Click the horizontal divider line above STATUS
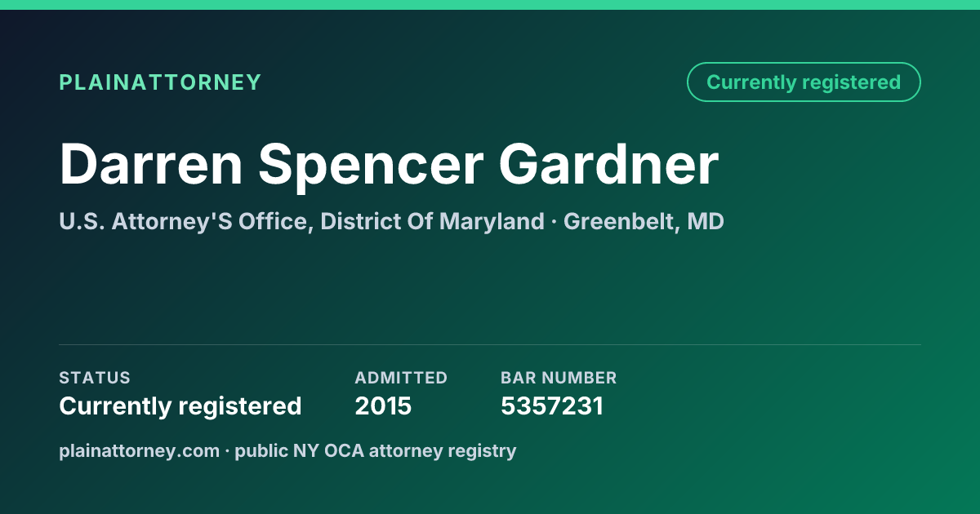The width and height of the screenshot is (980, 514). point(490,344)
